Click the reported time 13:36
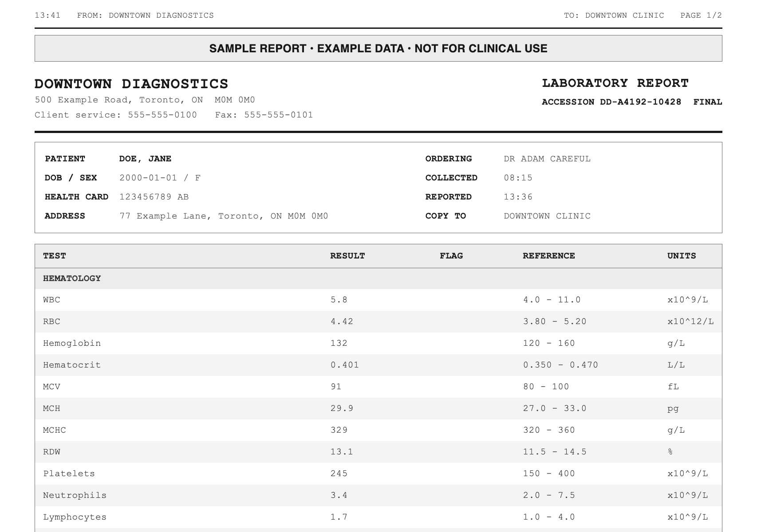The height and width of the screenshot is (532, 757). (518, 197)
